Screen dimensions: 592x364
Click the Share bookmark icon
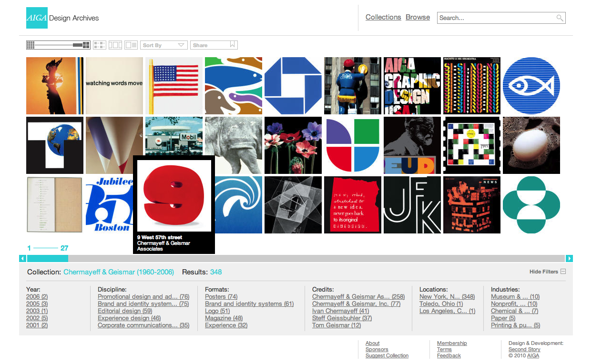(x=233, y=45)
